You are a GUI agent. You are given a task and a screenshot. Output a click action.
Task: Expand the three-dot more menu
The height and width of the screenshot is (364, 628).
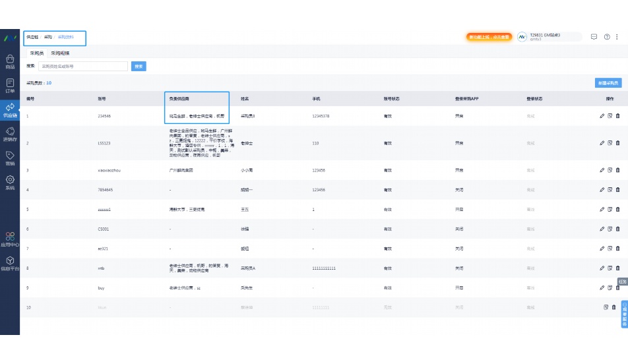pos(617,37)
